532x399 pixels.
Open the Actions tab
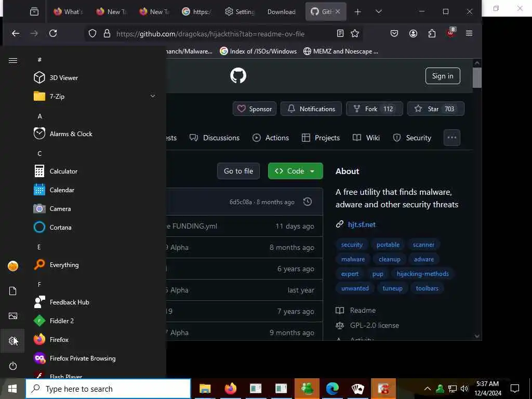271,138
